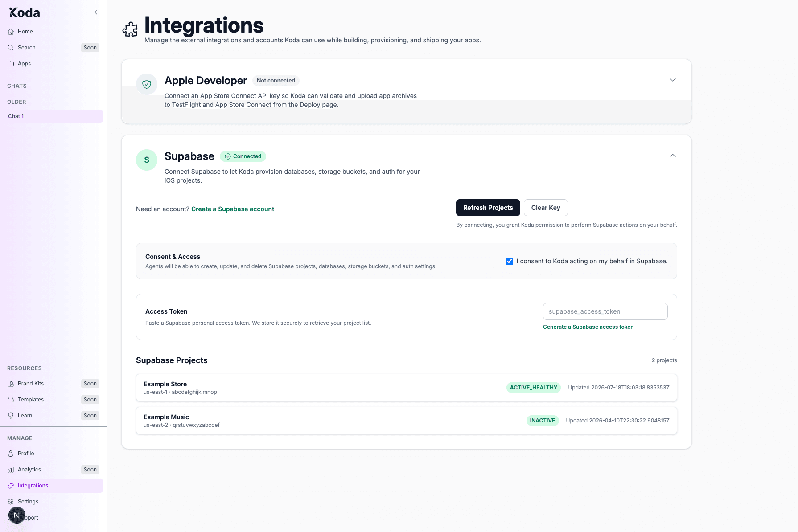Click the Not connected badge
Viewport: 798px width, 532px height.
pos(276,81)
